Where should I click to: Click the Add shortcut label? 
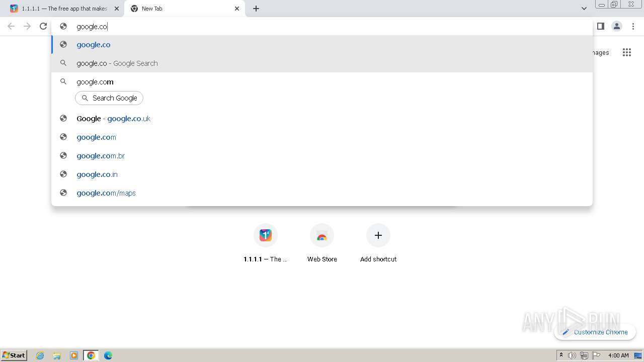point(378,259)
